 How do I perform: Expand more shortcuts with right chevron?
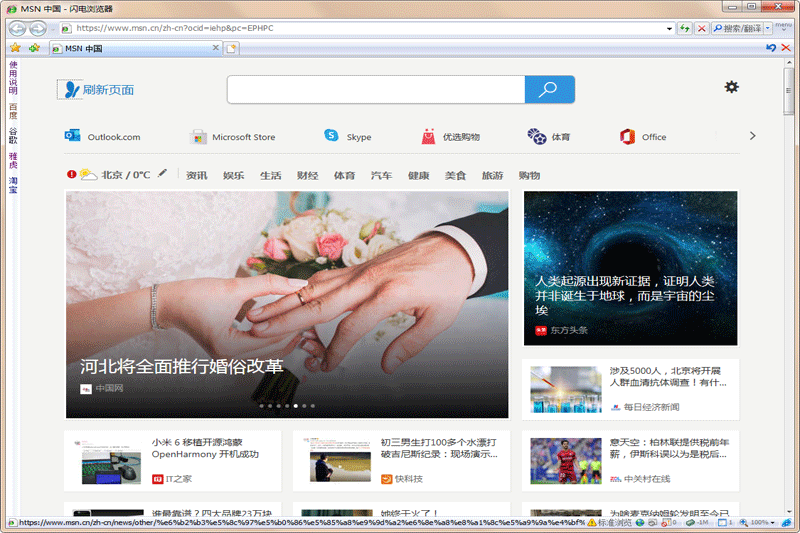tap(752, 136)
